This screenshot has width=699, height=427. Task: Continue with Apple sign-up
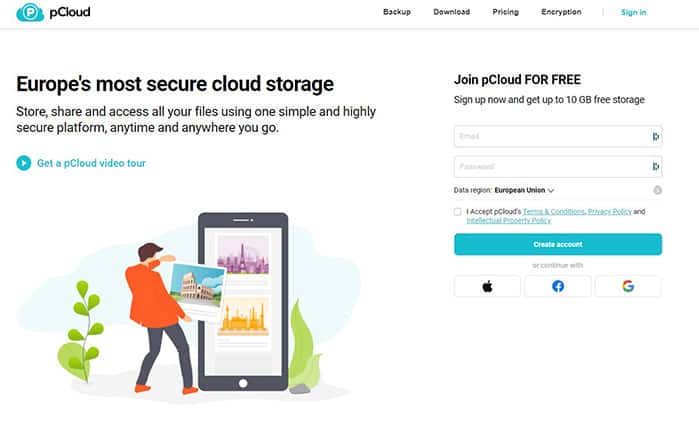[x=487, y=286]
